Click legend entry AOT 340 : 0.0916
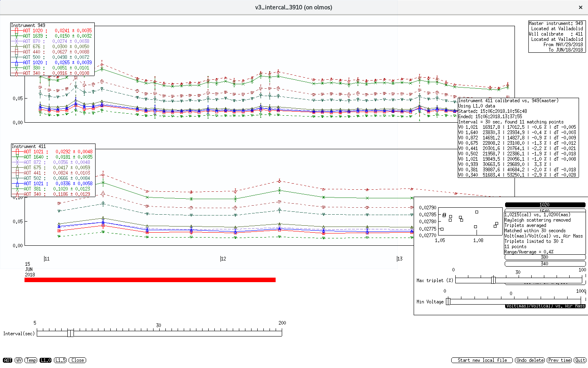Screen dimensions: 588x368 52,73
